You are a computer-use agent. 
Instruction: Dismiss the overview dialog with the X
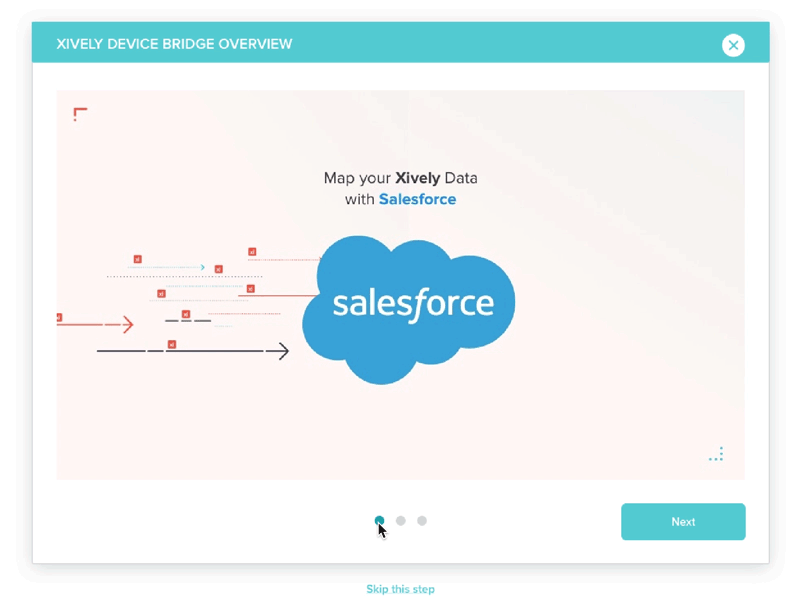pyautogui.click(x=734, y=44)
